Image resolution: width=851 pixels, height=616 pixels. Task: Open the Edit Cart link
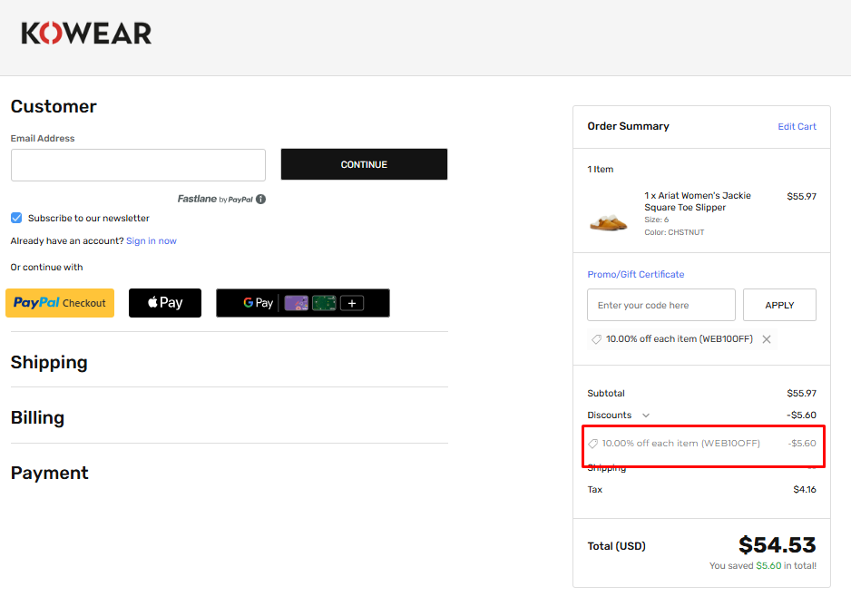797,126
